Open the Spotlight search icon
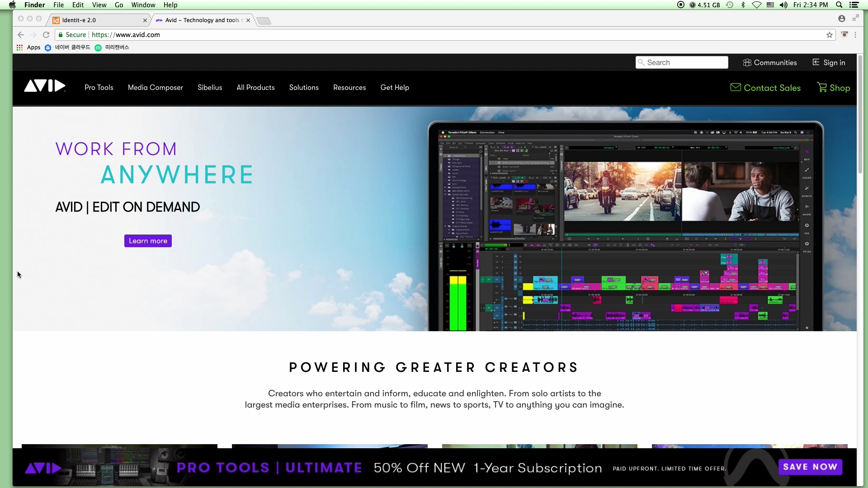This screenshot has width=868, height=488. (839, 5)
